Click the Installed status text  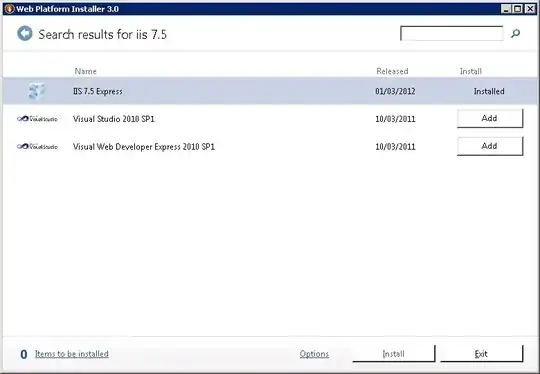(489, 91)
